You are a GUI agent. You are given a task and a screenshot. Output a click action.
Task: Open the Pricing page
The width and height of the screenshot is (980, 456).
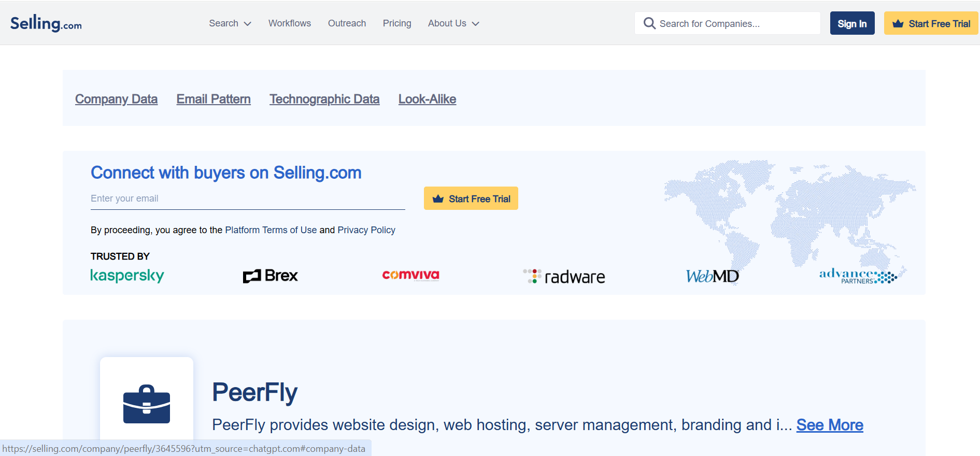(397, 23)
